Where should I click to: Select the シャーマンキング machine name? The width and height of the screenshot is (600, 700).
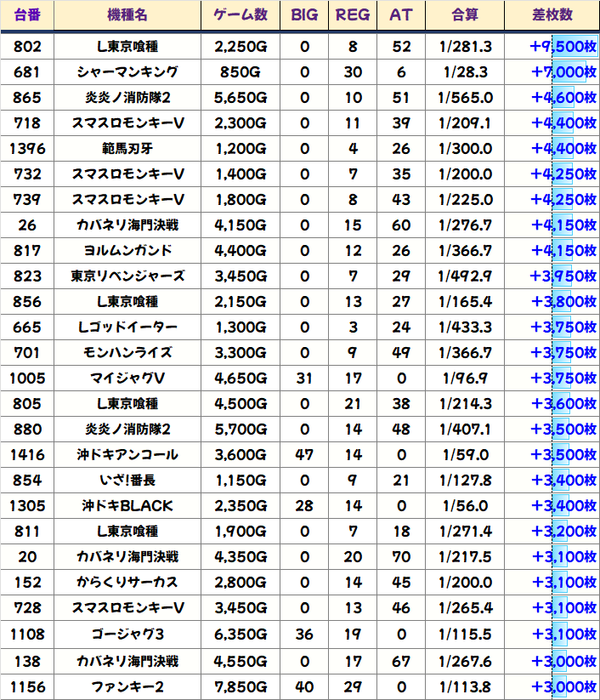[127, 72]
